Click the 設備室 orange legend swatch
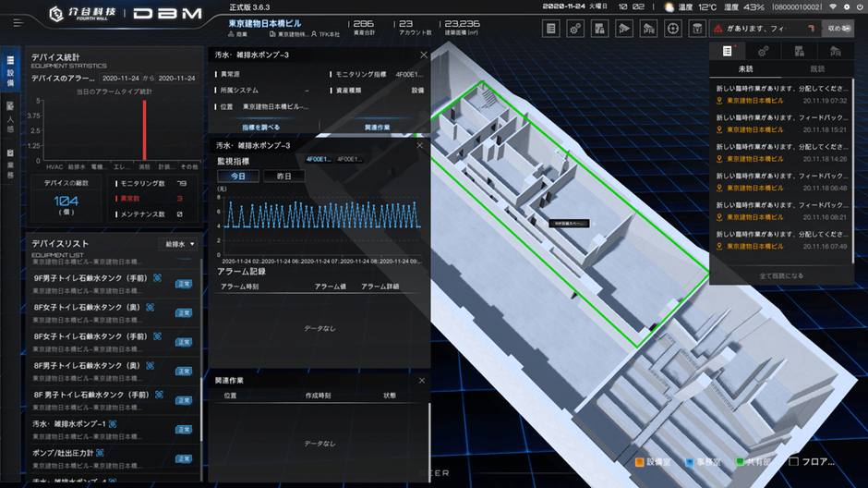 click(x=638, y=461)
